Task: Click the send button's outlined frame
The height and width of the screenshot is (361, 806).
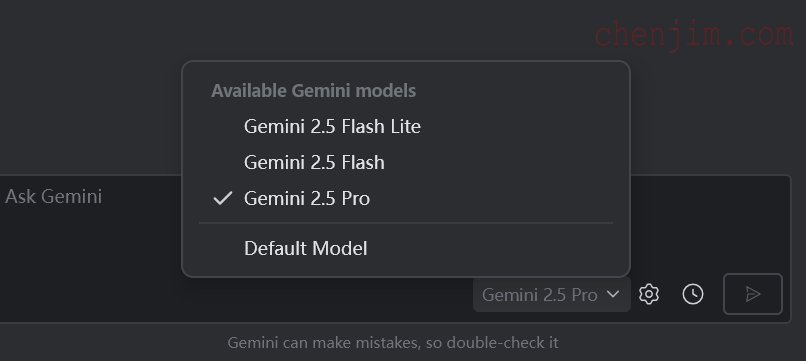Action: [753, 294]
